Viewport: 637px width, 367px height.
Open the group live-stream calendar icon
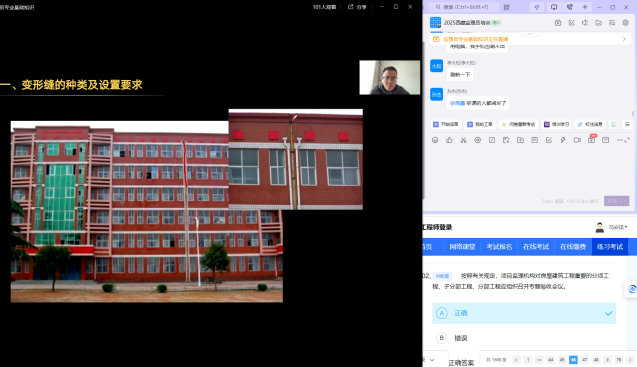coord(558,23)
